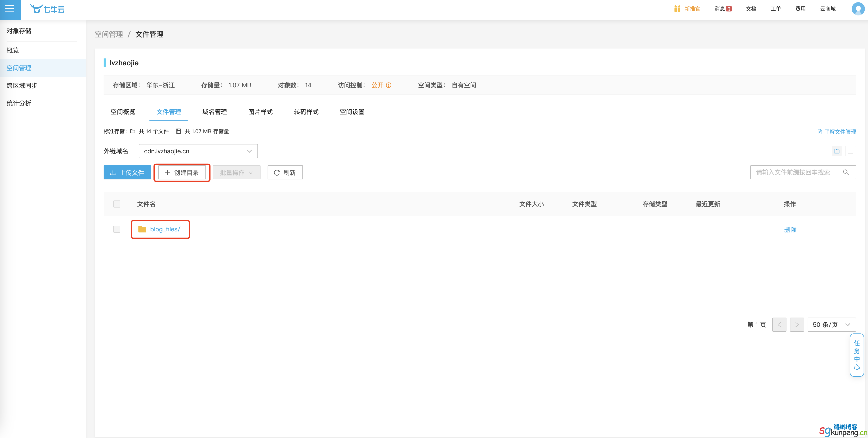Open 新推官 in top navigation
The image size is (868, 438).
692,9
